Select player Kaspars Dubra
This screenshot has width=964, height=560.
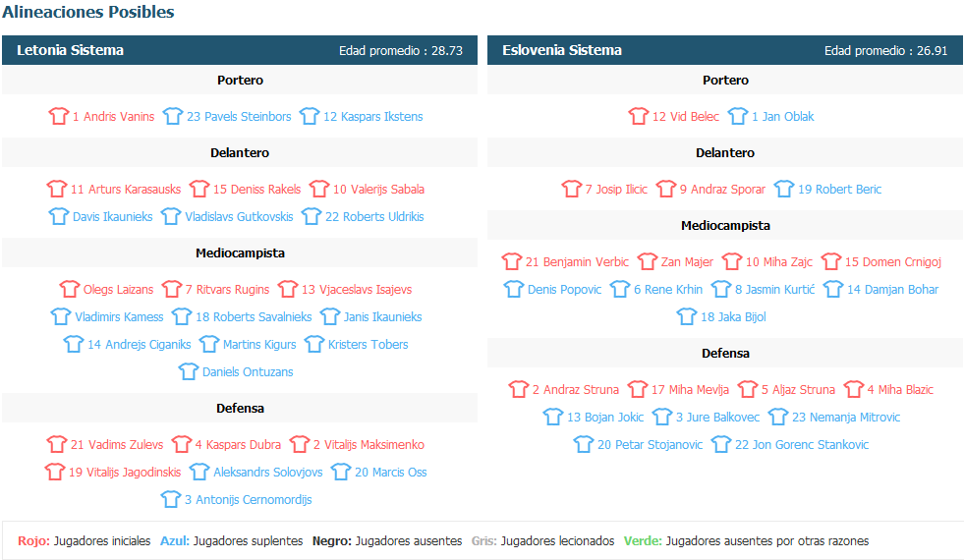click(x=238, y=444)
